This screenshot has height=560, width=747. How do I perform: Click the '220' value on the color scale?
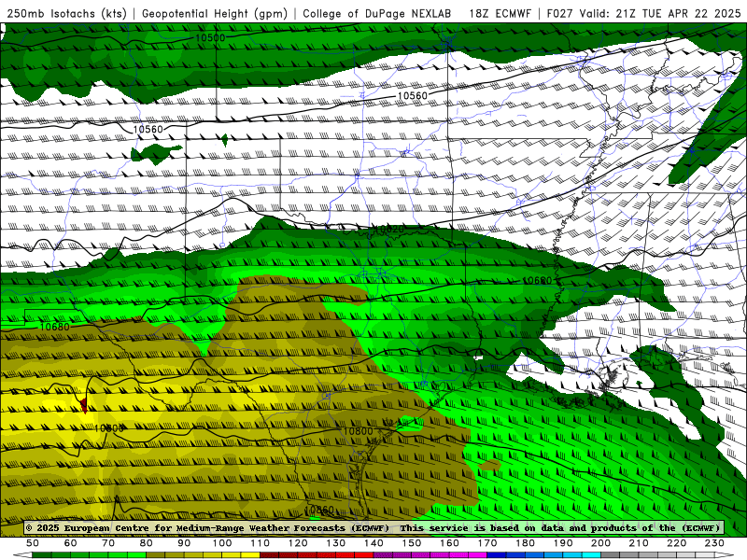point(676,543)
